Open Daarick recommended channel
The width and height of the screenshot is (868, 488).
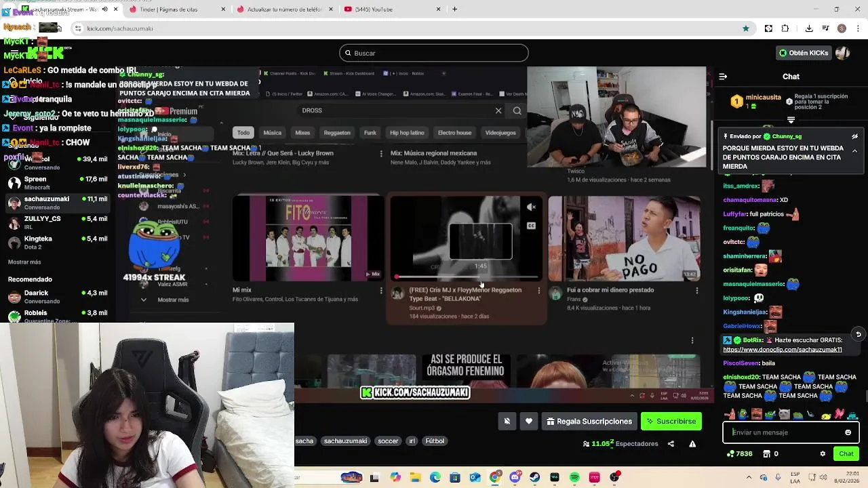(57, 297)
